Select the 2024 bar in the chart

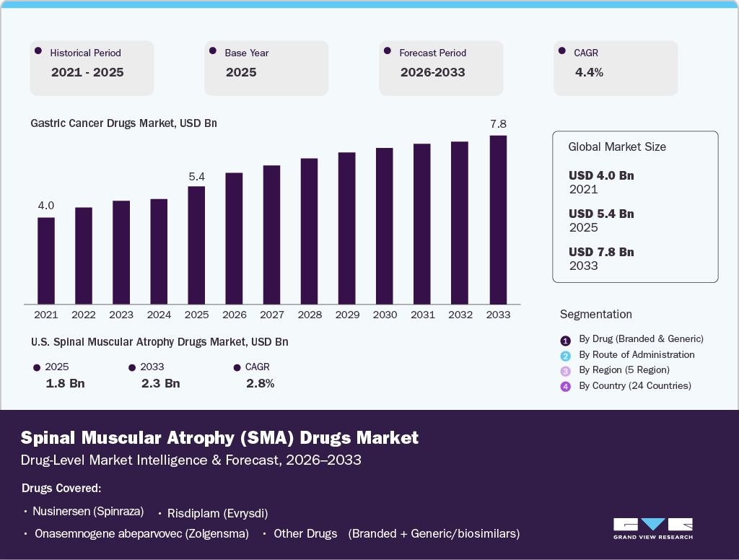(x=159, y=251)
